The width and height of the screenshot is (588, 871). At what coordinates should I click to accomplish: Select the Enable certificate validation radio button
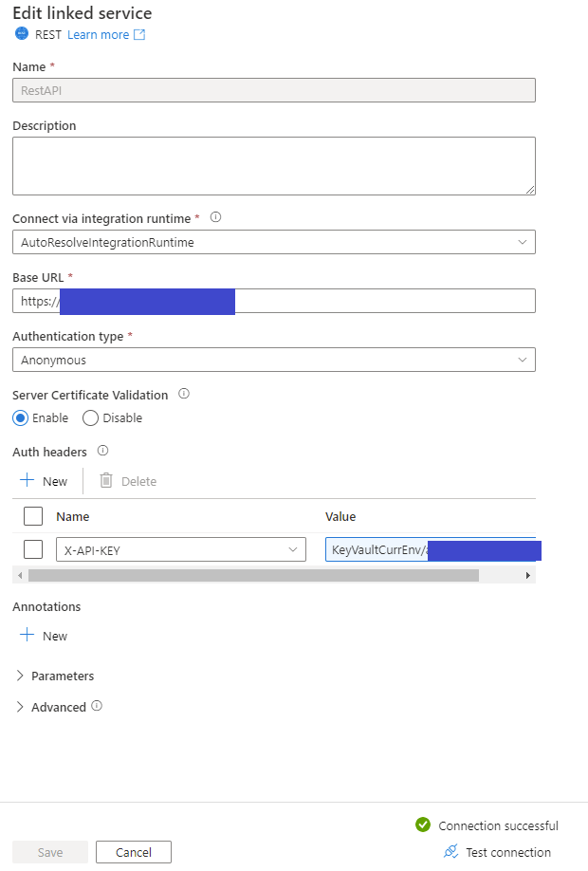(x=21, y=417)
